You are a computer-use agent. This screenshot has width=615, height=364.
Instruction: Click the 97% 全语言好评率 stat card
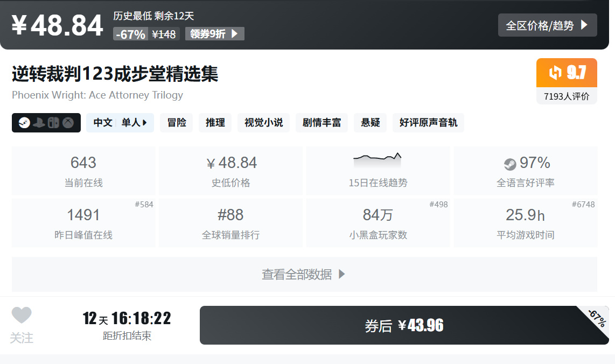(526, 171)
